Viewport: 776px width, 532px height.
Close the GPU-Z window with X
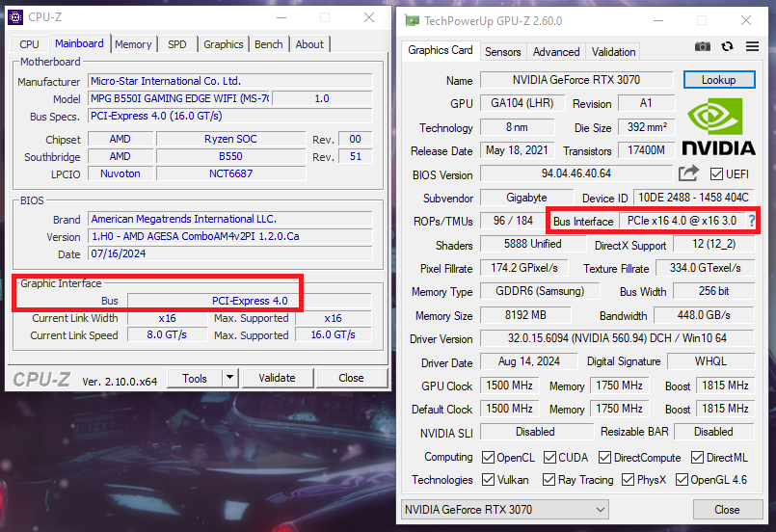point(746,20)
